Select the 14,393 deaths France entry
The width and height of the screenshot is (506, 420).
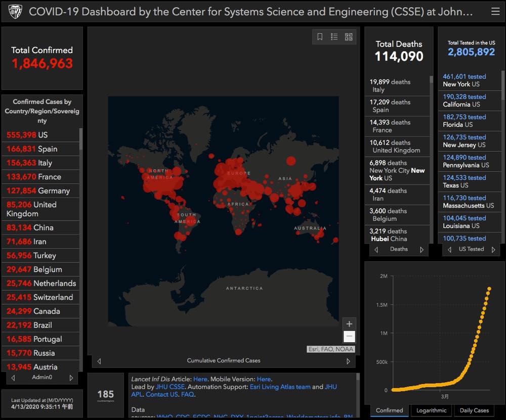(x=397, y=126)
